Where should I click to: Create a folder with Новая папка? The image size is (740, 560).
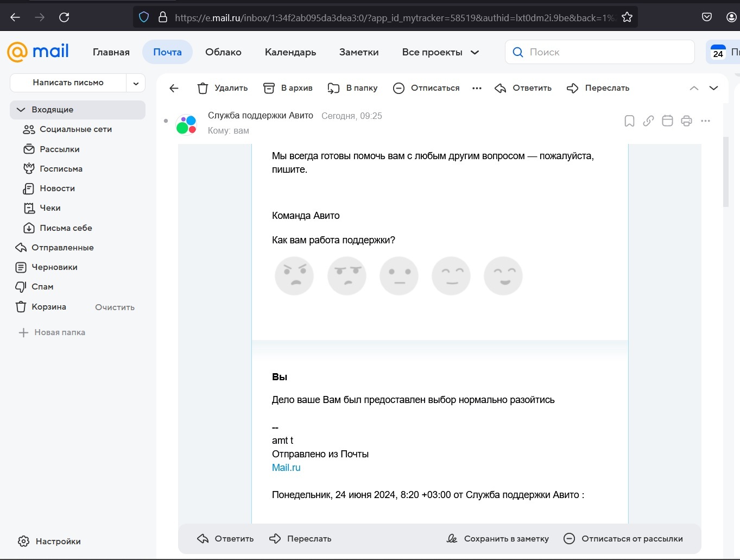pyautogui.click(x=52, y=332)
